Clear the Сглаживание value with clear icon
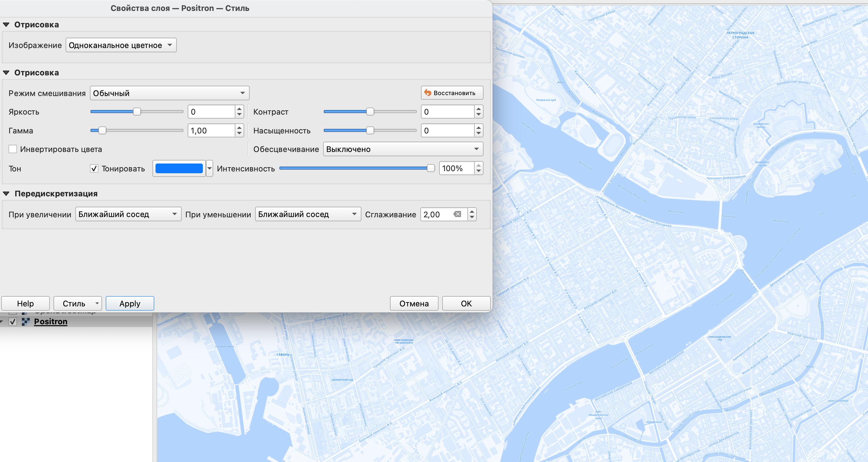868x462 pixels. (457, 214)
